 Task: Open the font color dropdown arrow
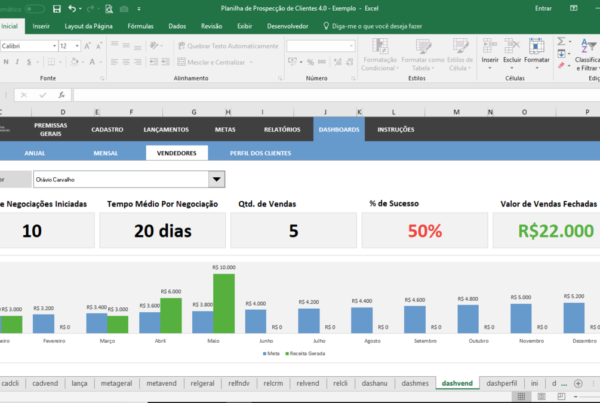tap(101, 62)
